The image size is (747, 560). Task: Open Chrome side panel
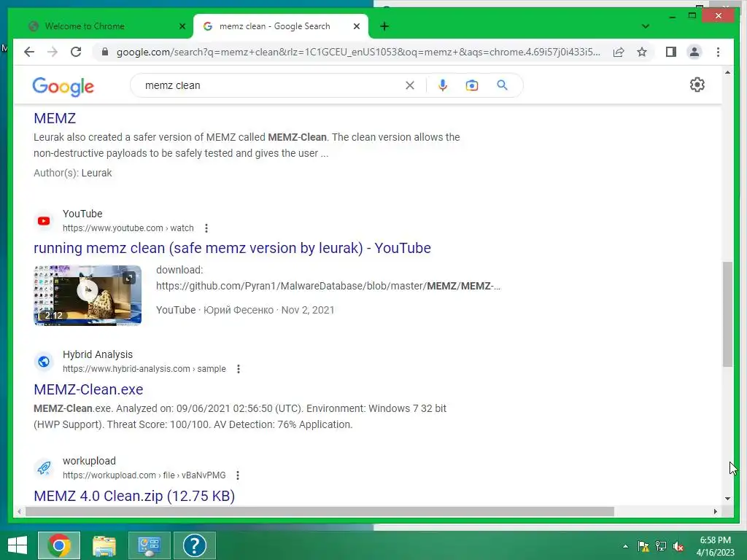[x=671, y=52]
